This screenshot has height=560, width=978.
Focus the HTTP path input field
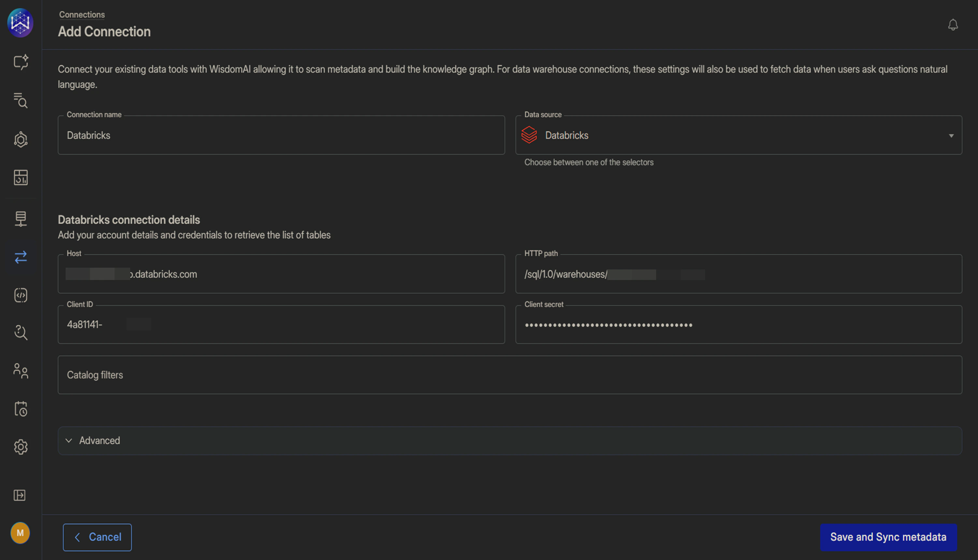(739, 274)
